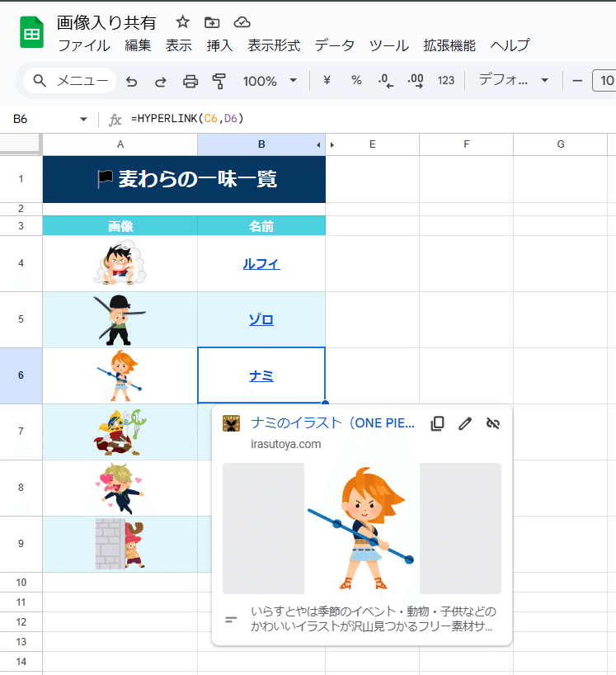The image size is (616, 675).
Task: Select row 9 header
Action: pyautogui.click(x=21, y=544)
